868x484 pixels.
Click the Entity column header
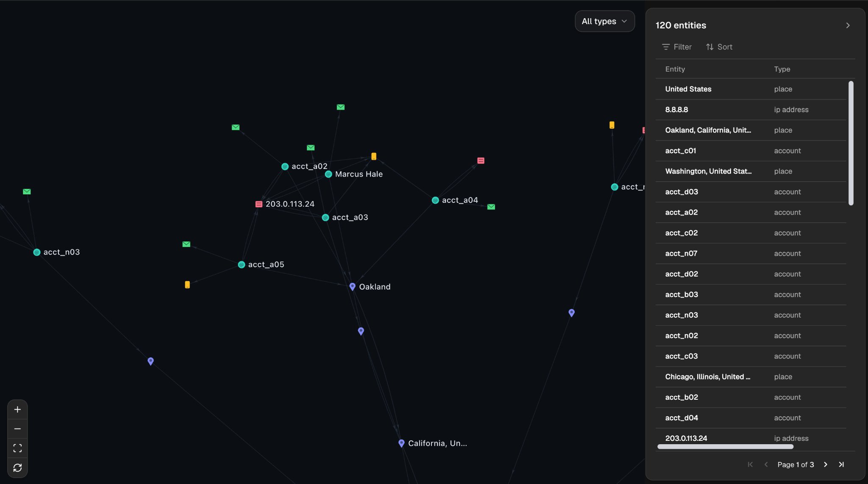675,69
